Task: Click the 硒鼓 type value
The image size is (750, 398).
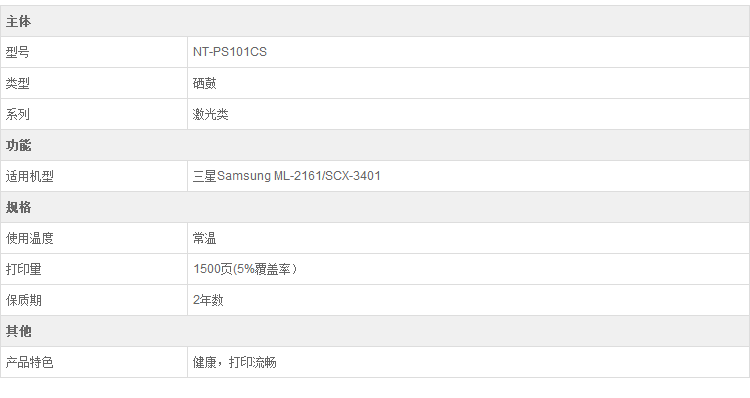Action: coord(205,83)
